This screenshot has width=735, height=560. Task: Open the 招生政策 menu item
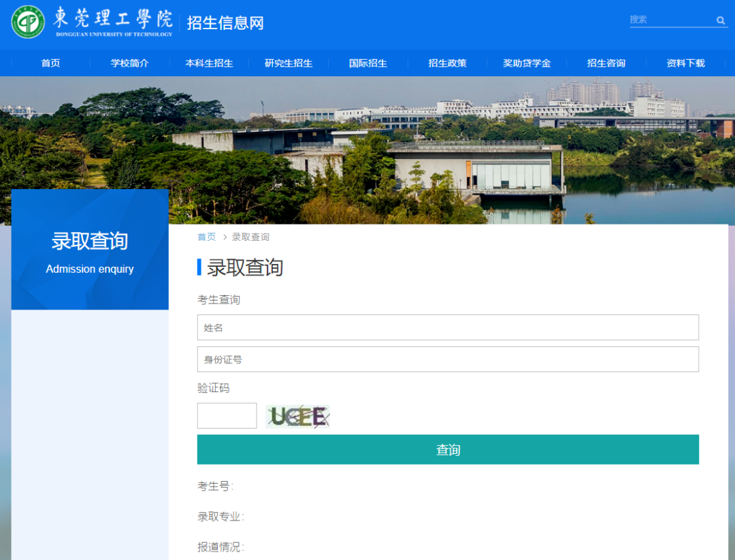(x=447, y=63)
